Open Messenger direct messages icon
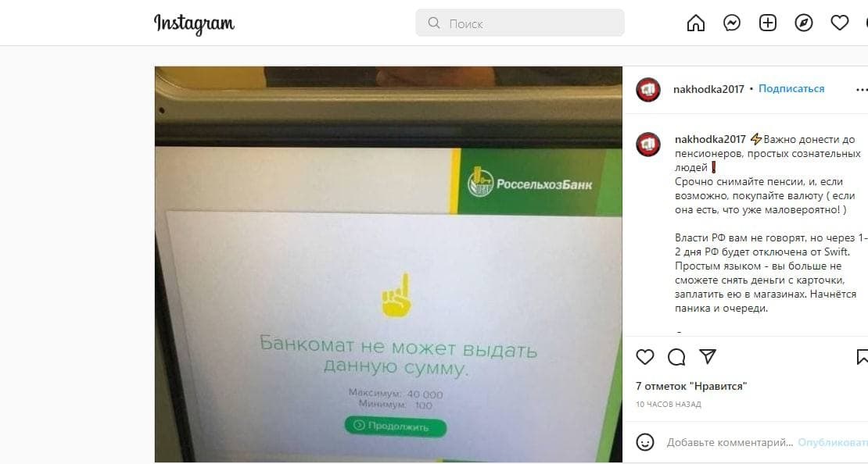The height and width of the screenshot is (464, 868). 731,23
